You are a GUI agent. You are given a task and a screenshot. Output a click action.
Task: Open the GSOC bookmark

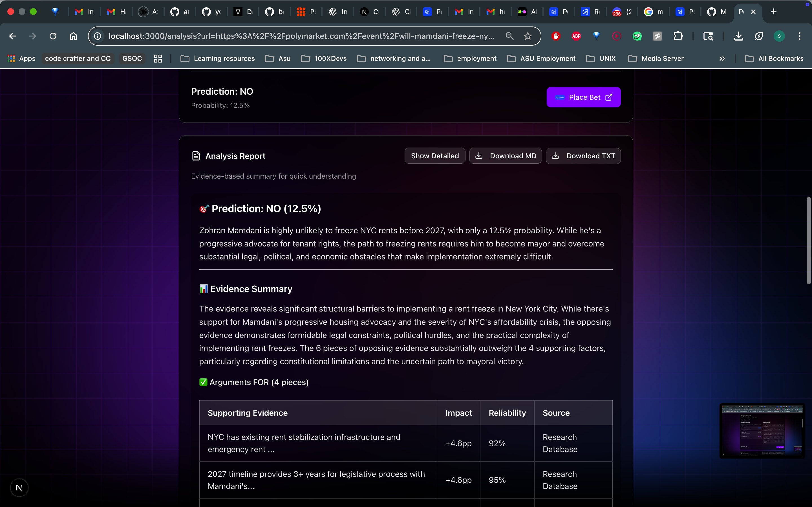[x=132, y=59]
